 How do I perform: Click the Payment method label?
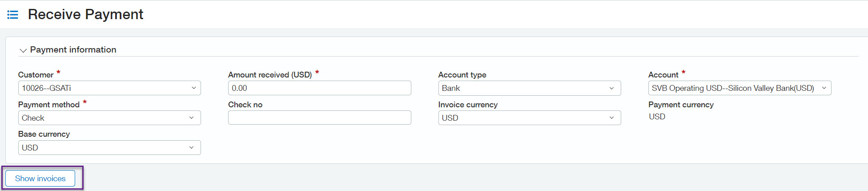[49, 105]
